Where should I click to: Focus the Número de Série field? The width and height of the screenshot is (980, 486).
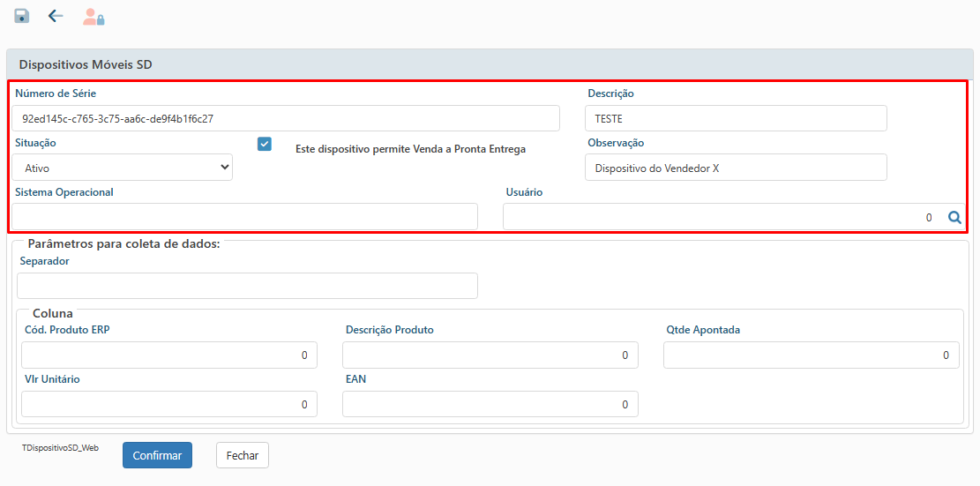[286, 118]
